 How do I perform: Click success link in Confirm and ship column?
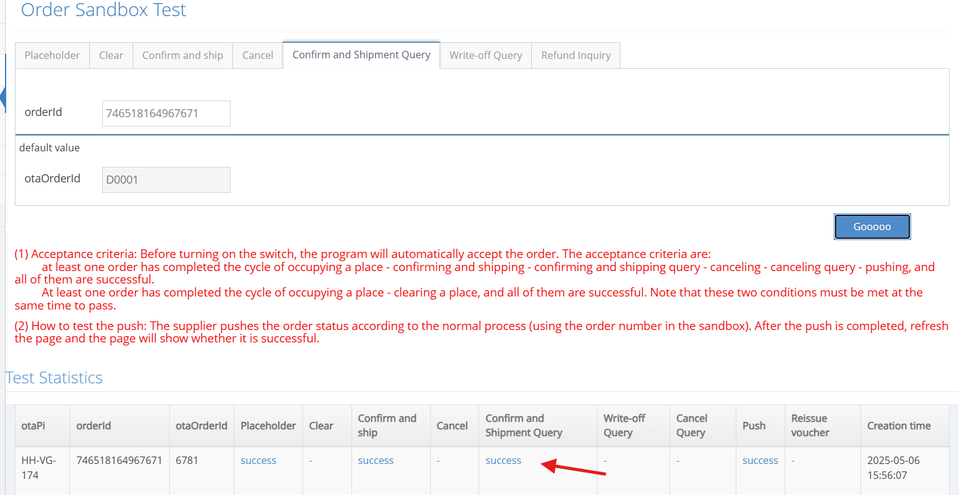pyautogui.click(x=375, y=460)
